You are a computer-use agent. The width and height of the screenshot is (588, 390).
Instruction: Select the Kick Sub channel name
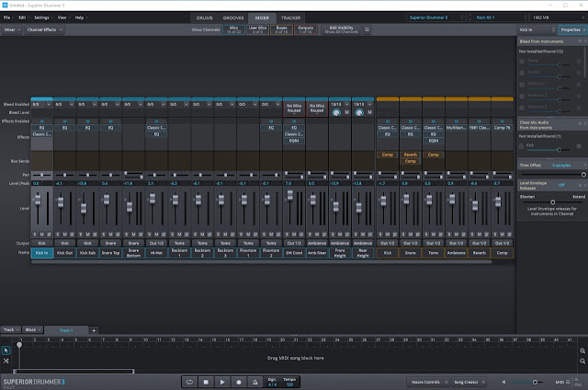pos(88,253)
